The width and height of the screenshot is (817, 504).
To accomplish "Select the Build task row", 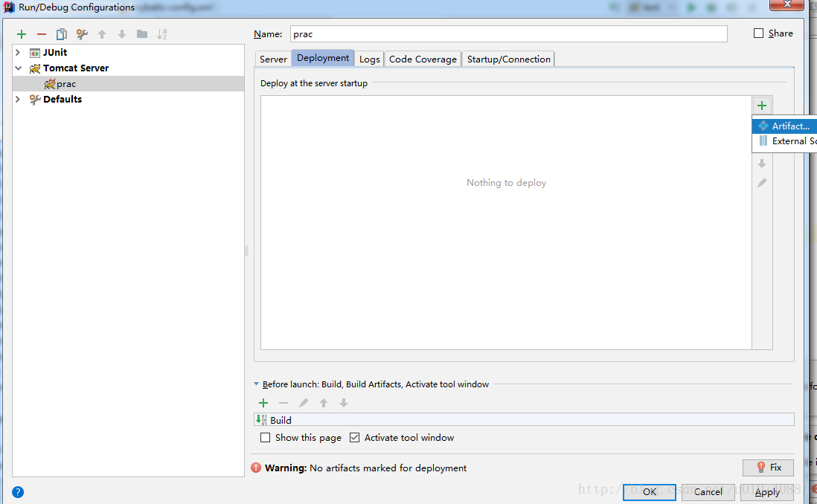I will [524, 420].
